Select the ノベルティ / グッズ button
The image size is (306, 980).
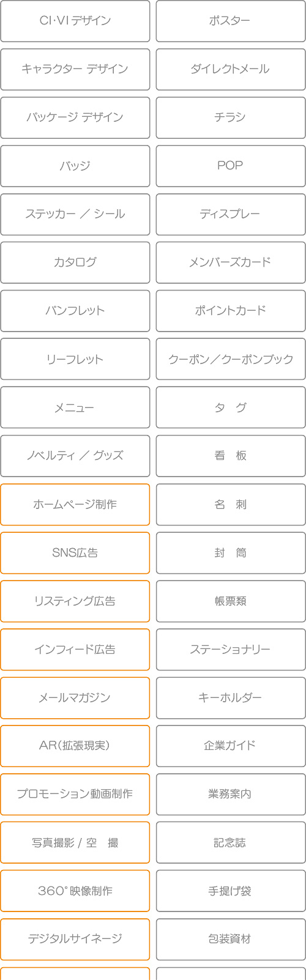tap(75, 456)
